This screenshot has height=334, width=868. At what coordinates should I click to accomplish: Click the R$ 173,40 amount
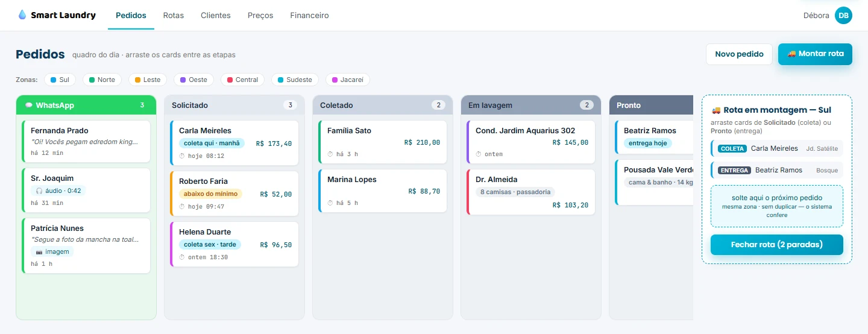coord(274,143)
